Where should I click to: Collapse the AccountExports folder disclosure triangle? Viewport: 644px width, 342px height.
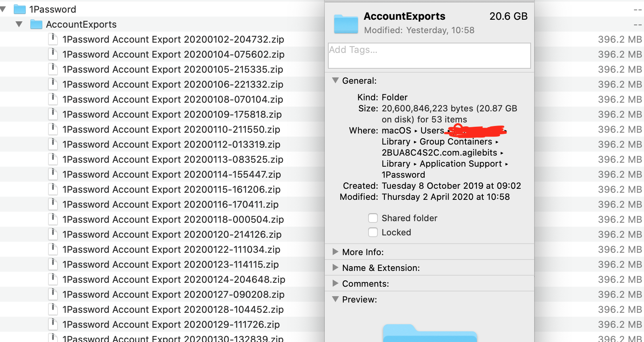click(x=19, y=24)
